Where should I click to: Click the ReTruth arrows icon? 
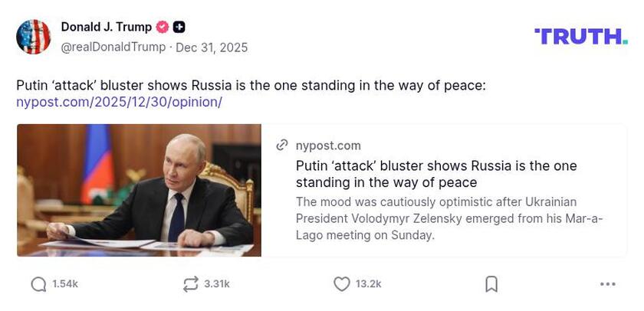[191, 284]
